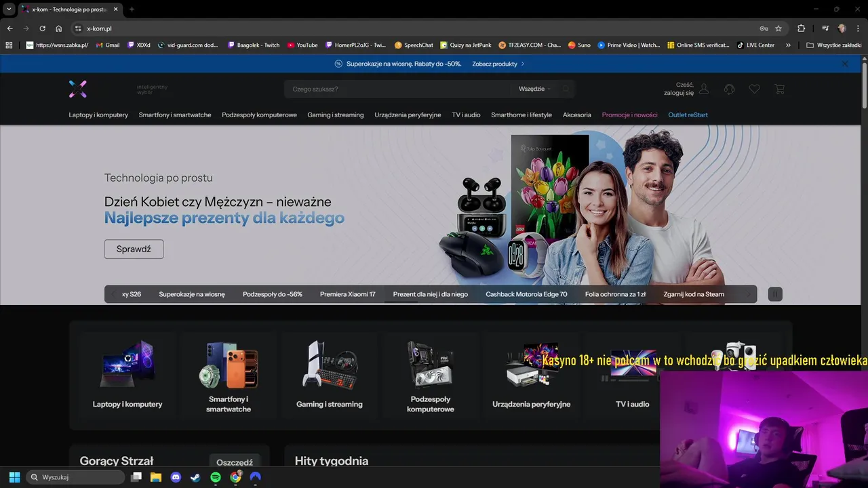Open the Smartfony i smartwatche menu

tap(175, 115)
